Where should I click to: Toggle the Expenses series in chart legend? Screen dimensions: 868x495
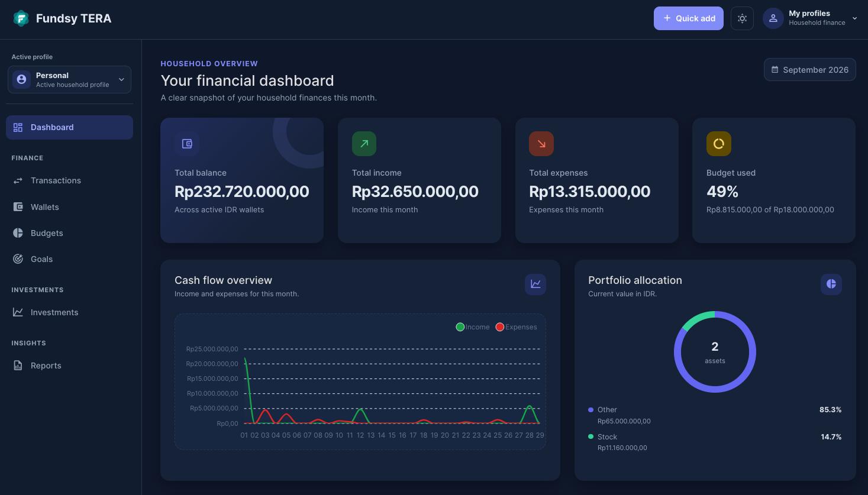click(x=517, y=327)
